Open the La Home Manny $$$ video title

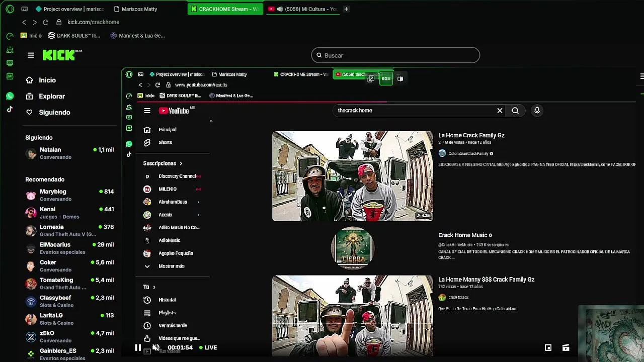point(486,280)
